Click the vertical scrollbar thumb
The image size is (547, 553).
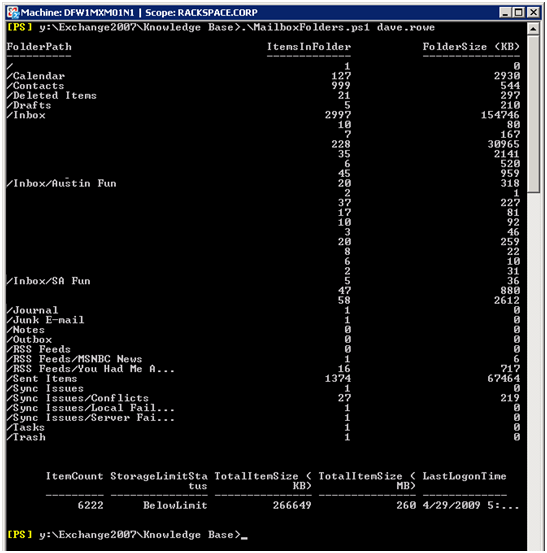(533, 114)
